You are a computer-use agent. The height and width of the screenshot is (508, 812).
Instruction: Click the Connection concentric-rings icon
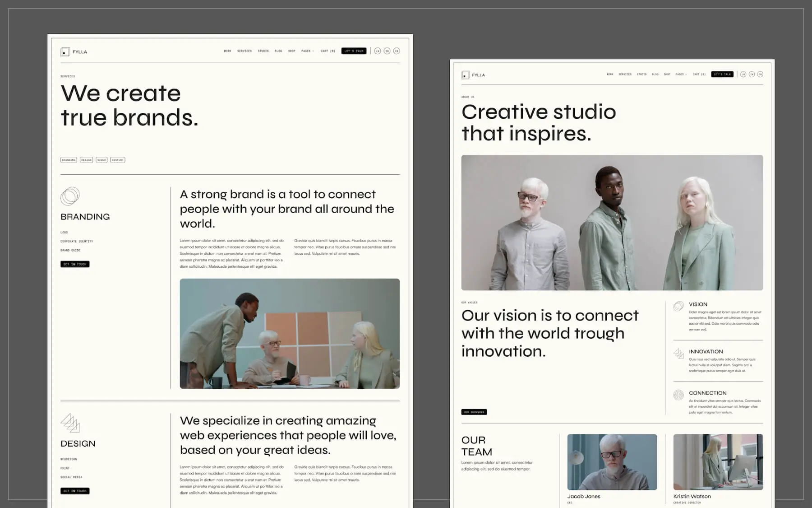coord(678,395)
